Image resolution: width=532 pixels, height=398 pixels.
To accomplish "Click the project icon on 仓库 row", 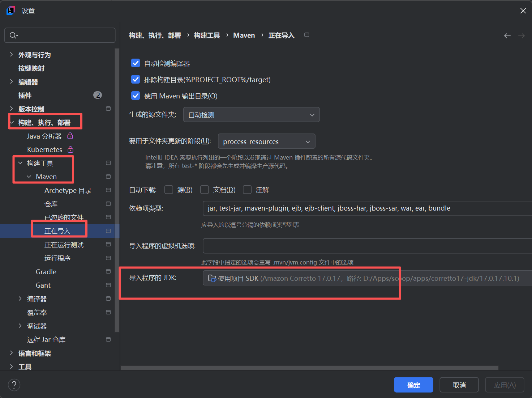I will [x=108, y=204].
